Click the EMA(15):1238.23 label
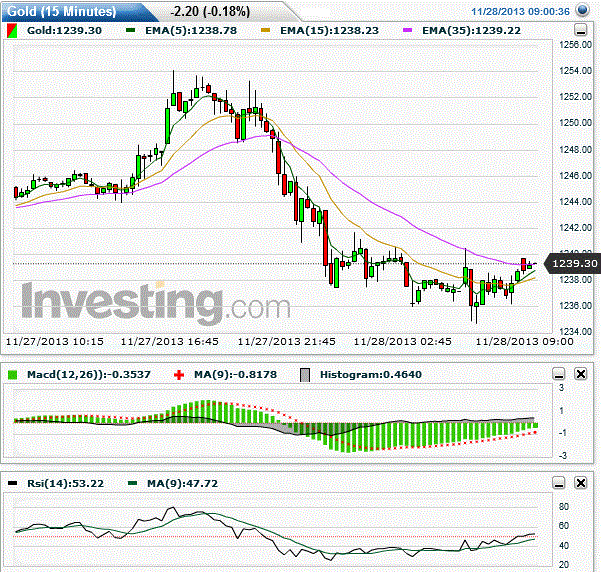Image resolution: width=601 pixels, height=572 pixels. [x=329, y=31]
